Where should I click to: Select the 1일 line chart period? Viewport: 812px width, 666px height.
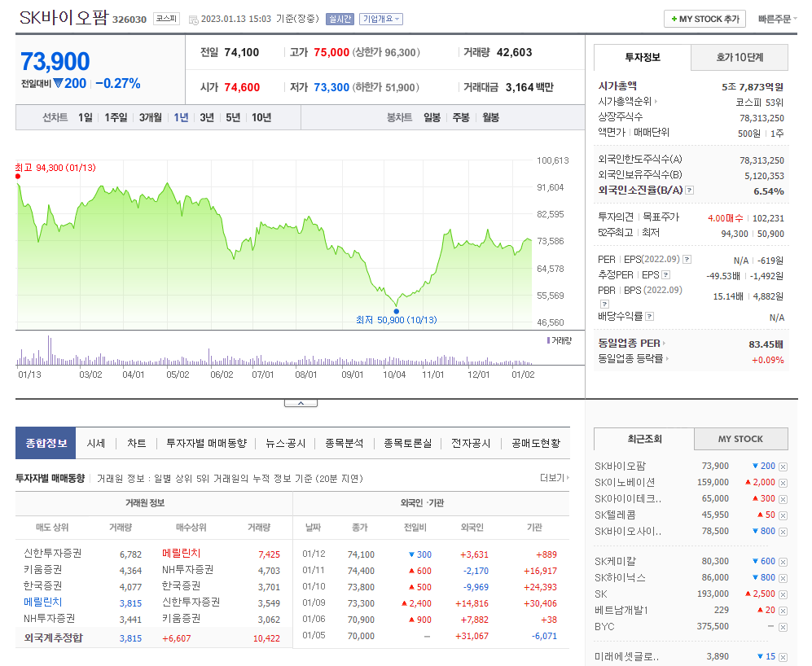[86, 117]
